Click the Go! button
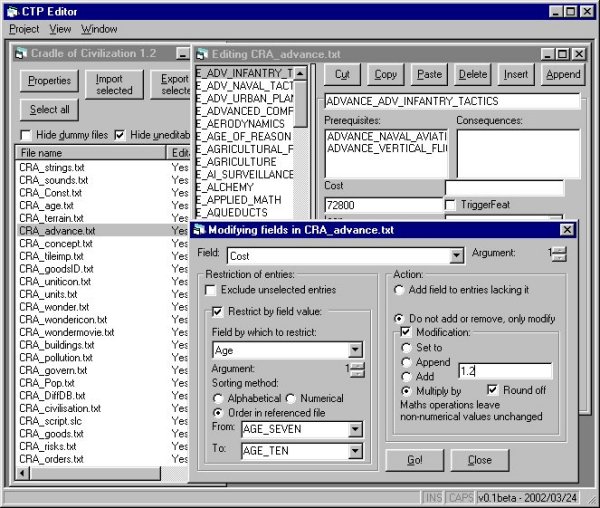This screenshot has height=508, width=600. tap(415, 460)
